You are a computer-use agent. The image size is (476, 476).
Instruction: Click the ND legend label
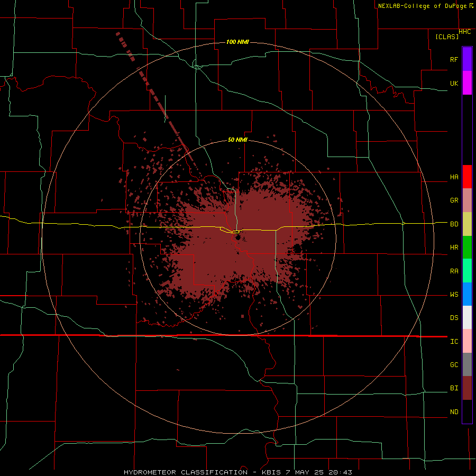[x=454, y=412]
